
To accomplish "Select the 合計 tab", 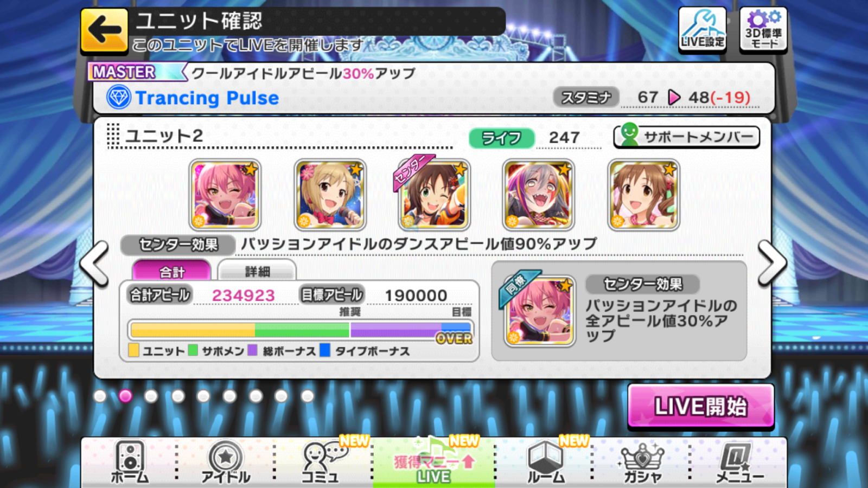I will point(171,271).
